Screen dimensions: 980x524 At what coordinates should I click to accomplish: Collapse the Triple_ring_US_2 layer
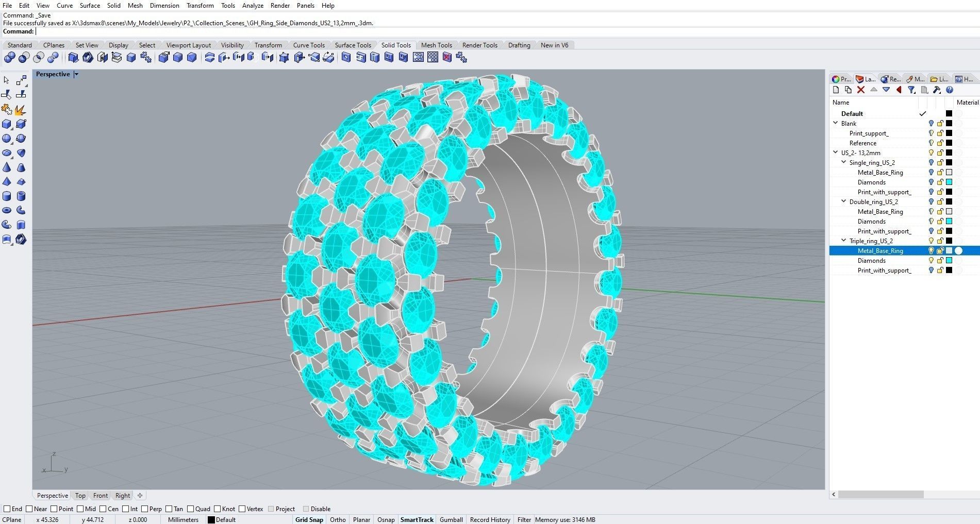coord(844,241)
